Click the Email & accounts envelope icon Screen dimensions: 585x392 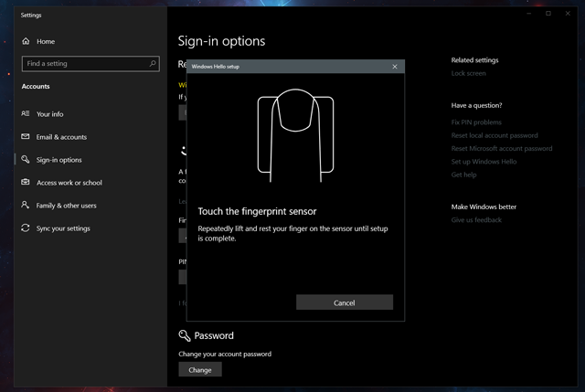[x=26, y=137]
